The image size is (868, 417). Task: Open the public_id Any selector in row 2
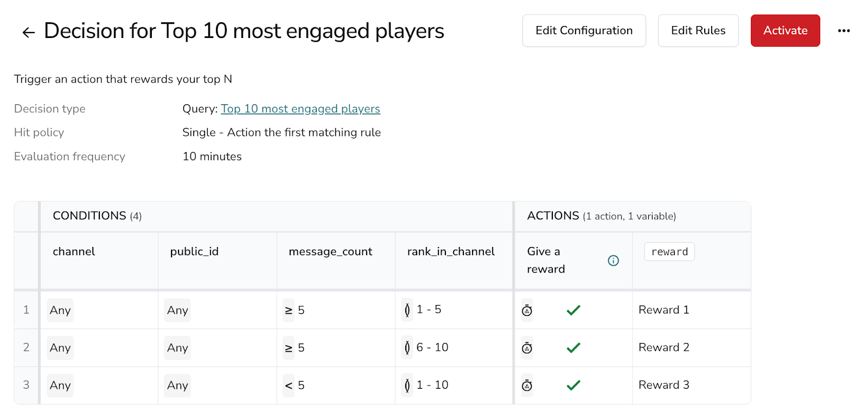click(x=177, y=348)
